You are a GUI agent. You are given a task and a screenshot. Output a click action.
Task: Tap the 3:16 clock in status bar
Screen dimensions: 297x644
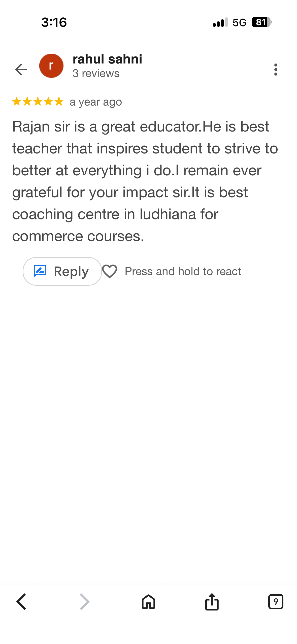[x=54, y=22]
